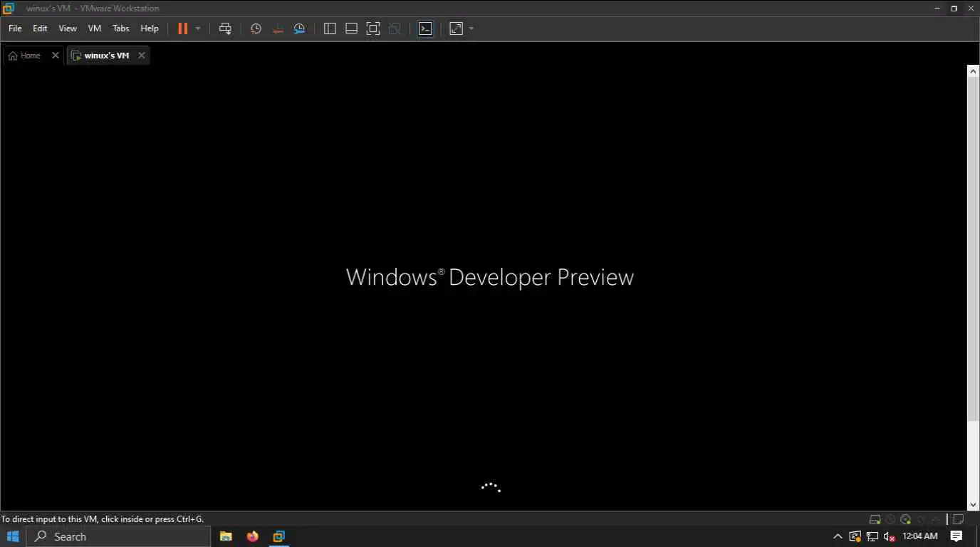Image resolution: width=980 pixels, height=547 pixels.
Task: Expand the stretch display dropdown arrow
Action: 471,28
